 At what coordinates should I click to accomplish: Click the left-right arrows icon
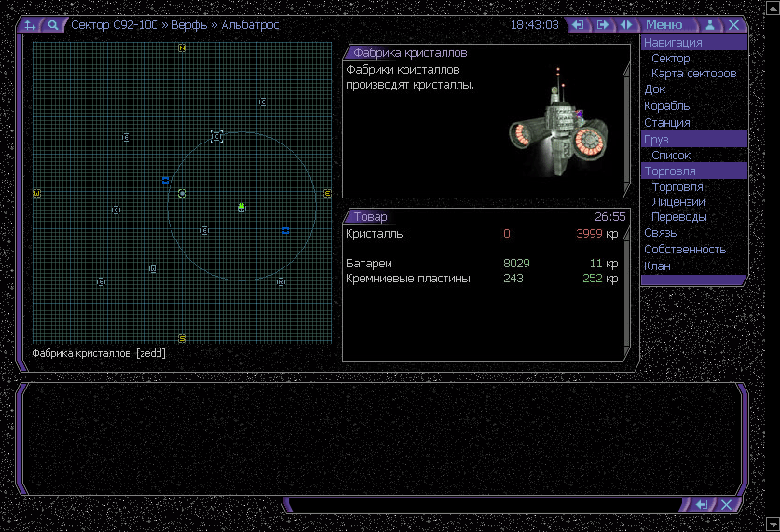coord(626,25)
